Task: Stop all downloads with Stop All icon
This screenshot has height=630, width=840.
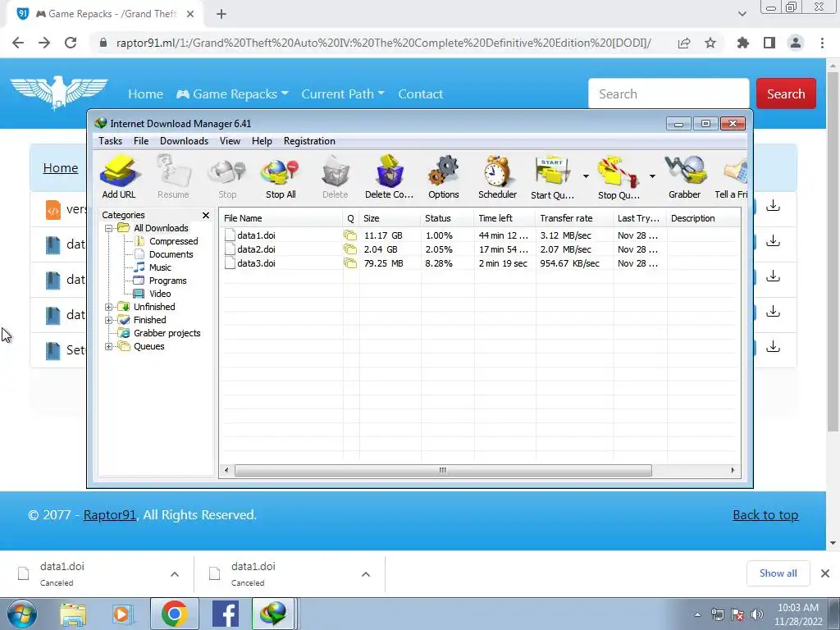Action: click(281, 177)
